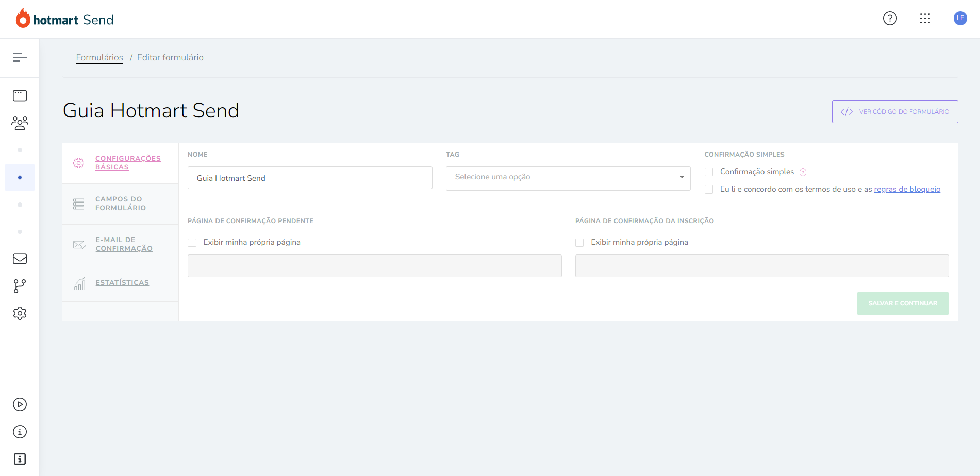Screen dimensions: 980x476
Task: Open the play circle icon in sidebar
Action: pos(20,404)
